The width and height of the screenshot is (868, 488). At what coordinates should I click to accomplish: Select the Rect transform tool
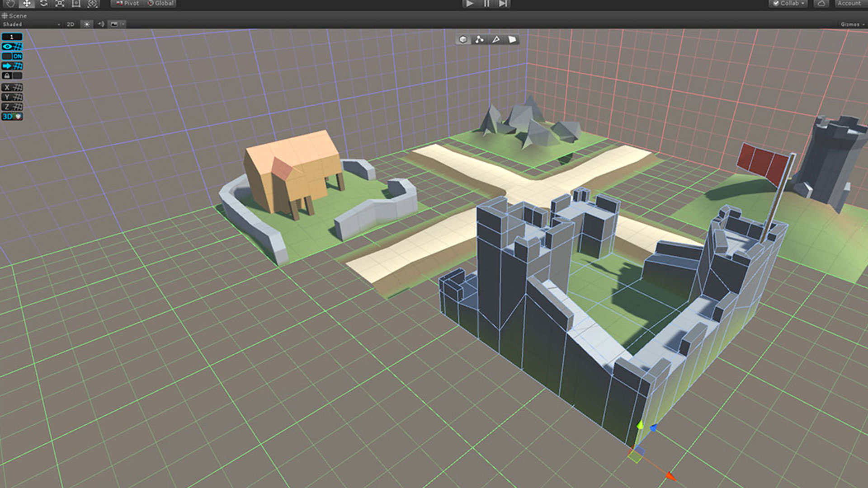tap(76, 4)
